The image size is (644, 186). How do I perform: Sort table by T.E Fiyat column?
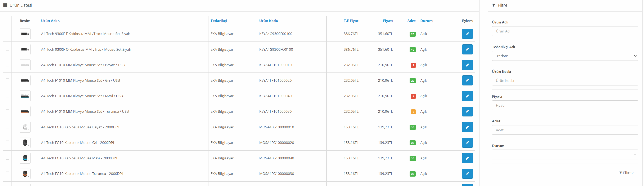click(x=351, y=21)
